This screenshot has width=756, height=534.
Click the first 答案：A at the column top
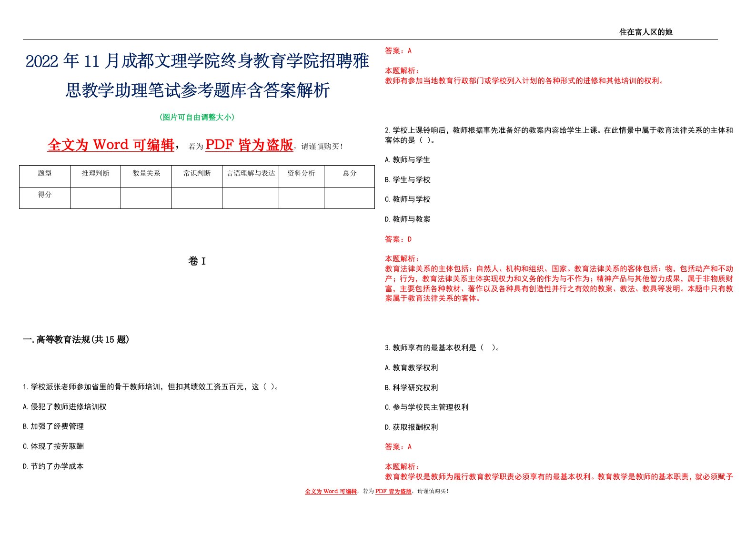[398, 50]
